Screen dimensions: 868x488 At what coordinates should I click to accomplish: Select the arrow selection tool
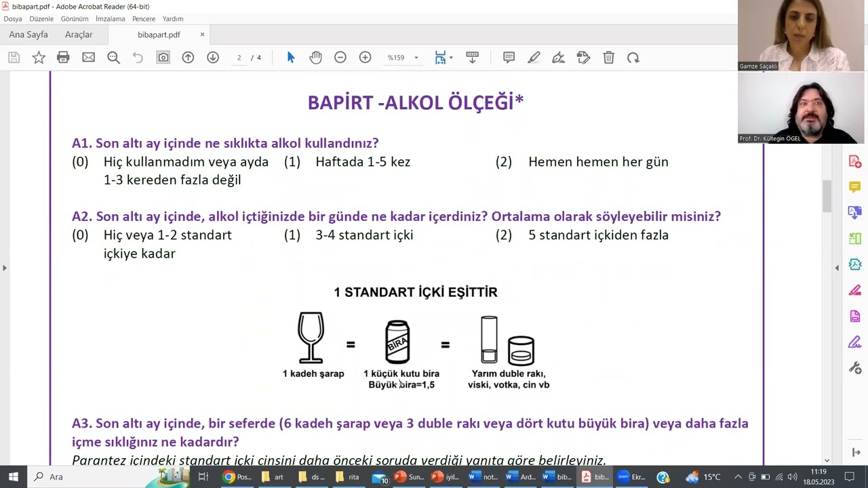click(291, 58)
